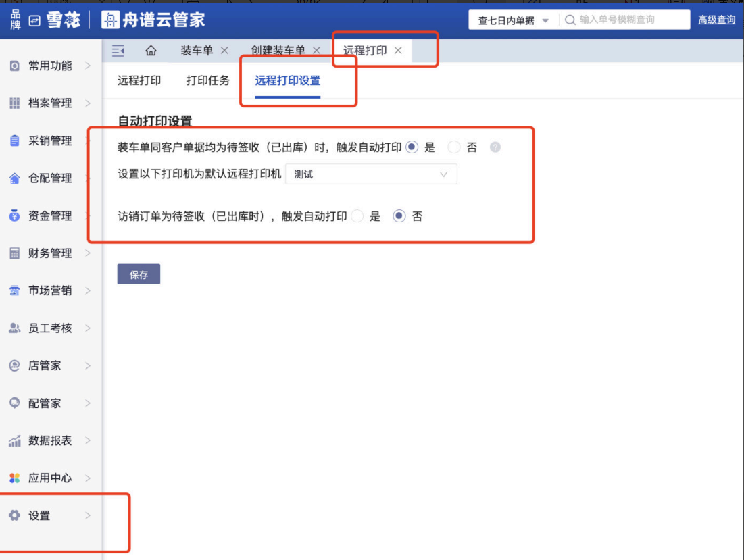Open the default remote printer dropdown

[371, 174]
